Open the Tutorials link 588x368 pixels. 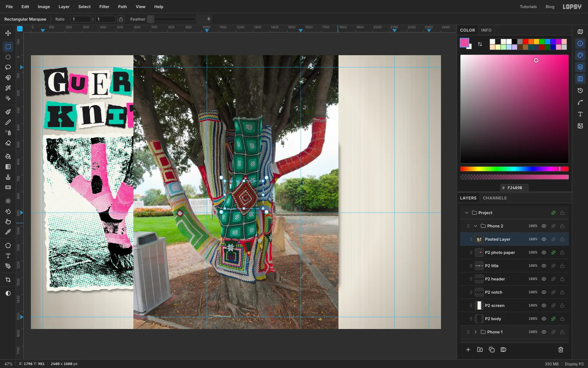[x=528, y=7]
